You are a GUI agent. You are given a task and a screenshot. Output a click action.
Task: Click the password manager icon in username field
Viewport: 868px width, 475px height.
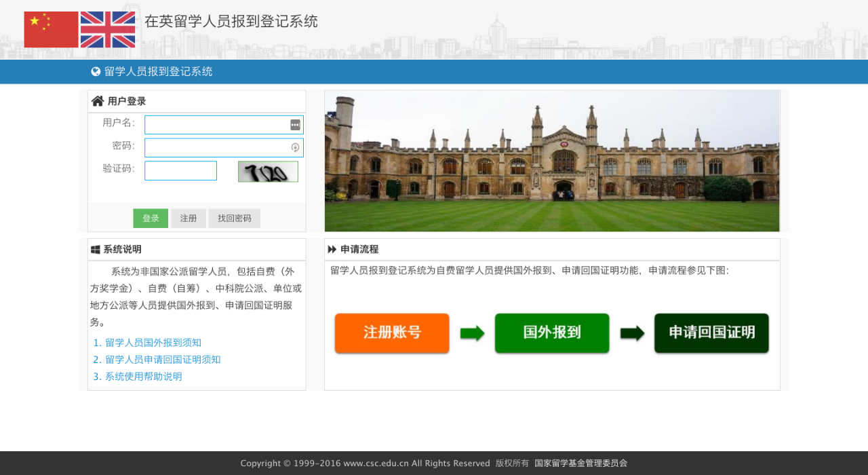[295, 125]
